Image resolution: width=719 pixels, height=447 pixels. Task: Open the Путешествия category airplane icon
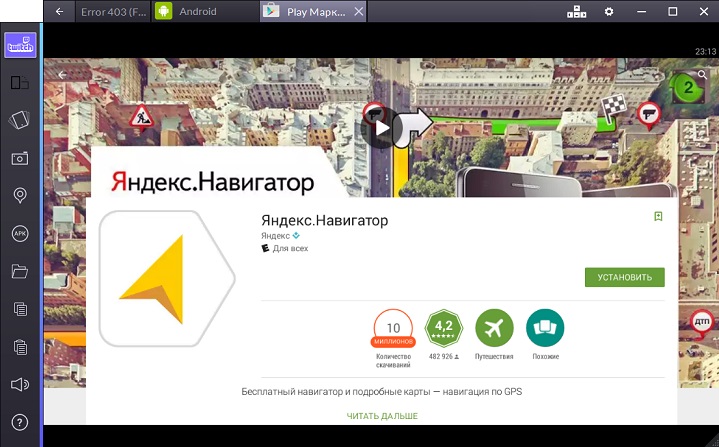point(494,328)
